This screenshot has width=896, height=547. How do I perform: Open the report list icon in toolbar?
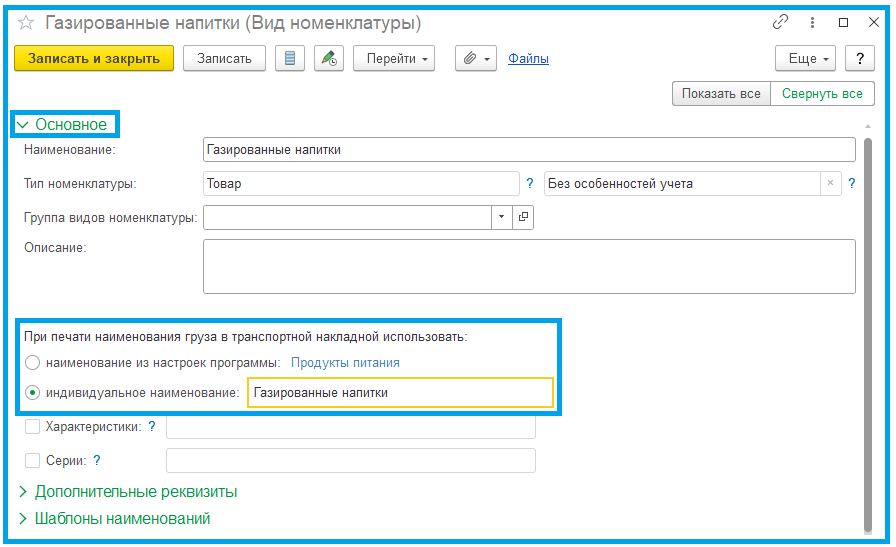pos(290,59)
